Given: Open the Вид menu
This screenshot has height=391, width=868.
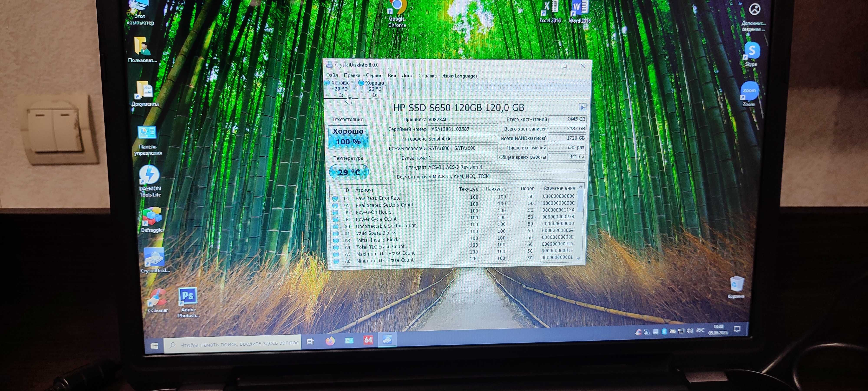Looking at the screenshot, I should (x=392, y=76).
